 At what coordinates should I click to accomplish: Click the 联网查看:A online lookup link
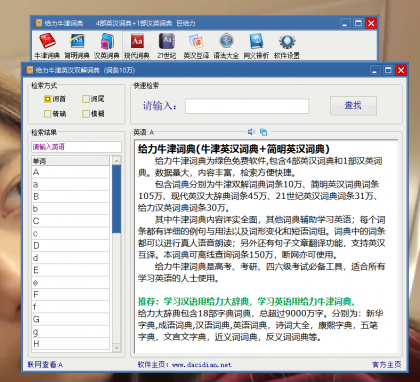point(45,365)
